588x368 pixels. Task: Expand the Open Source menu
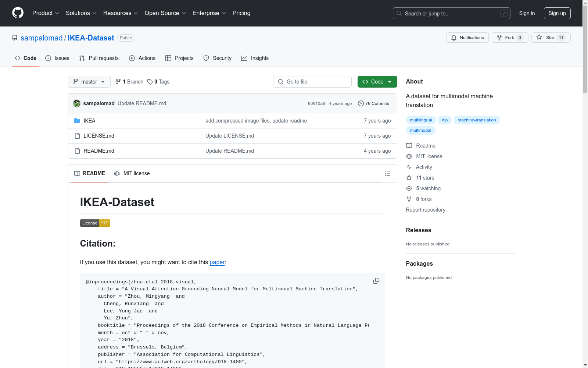165,13
